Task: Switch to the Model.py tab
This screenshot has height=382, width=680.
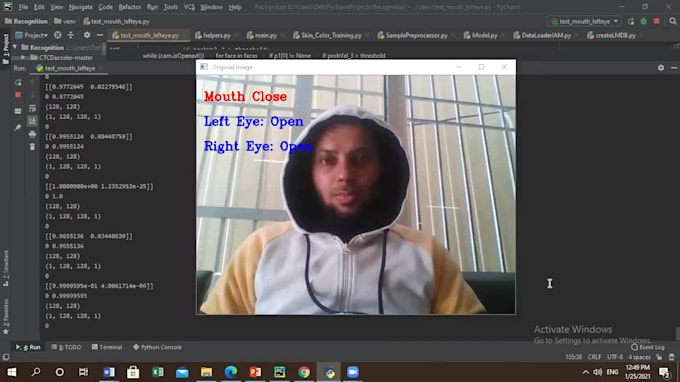Action: pos(481,35)
